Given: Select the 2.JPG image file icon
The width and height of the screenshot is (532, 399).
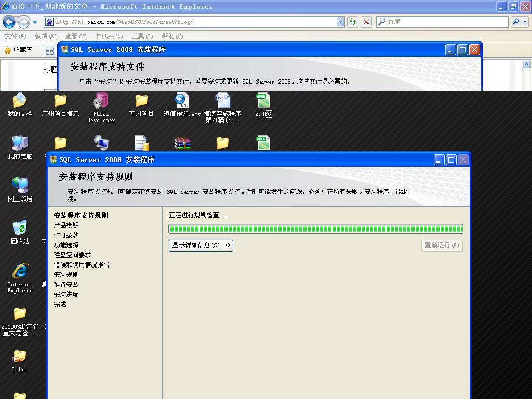Looking at the screenshot, I should click(263, 101).
